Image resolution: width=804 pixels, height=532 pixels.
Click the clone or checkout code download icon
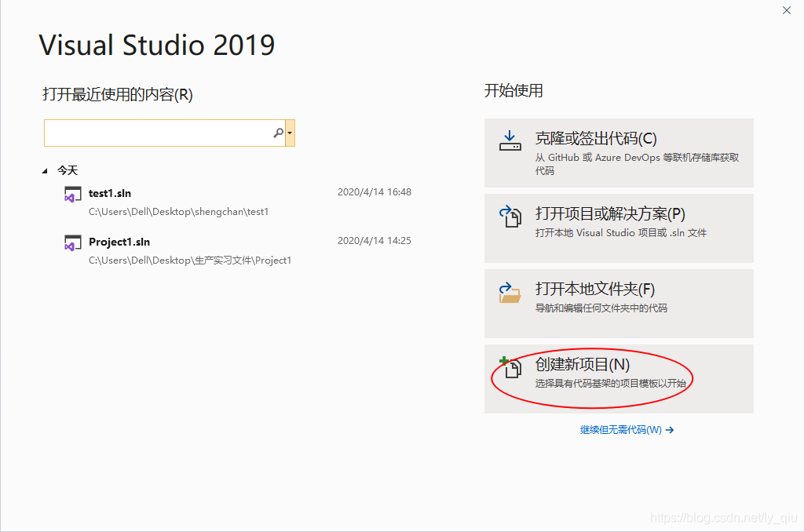[x=510, y=140]
